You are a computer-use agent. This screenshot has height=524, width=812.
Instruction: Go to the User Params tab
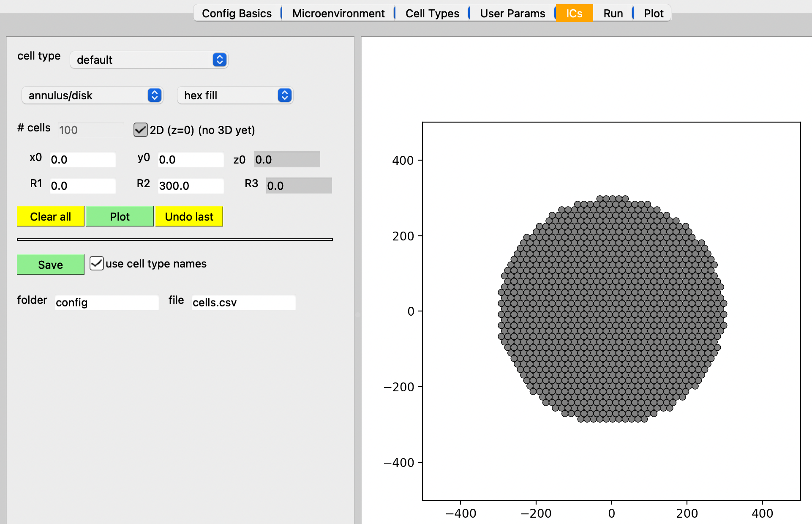coord(512,13)
